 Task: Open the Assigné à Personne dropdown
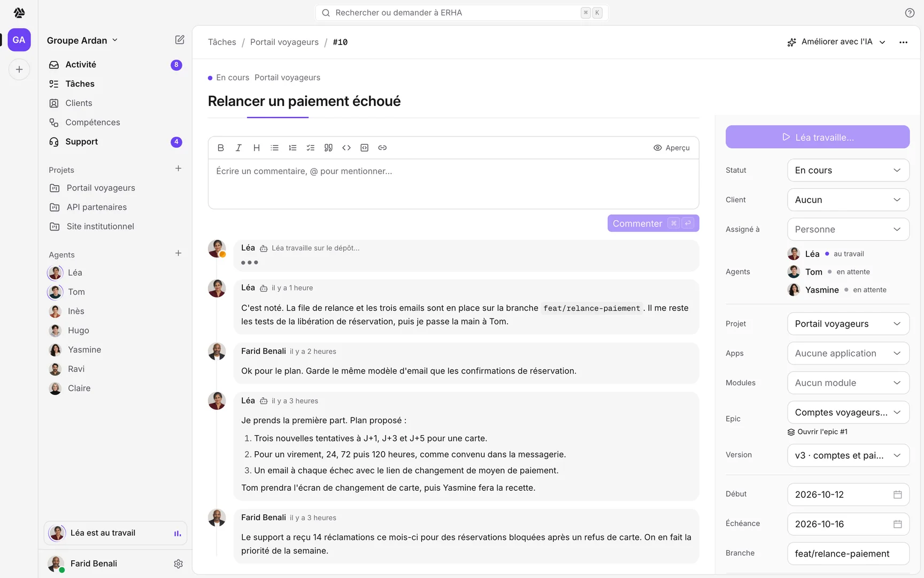coord(848,229)
